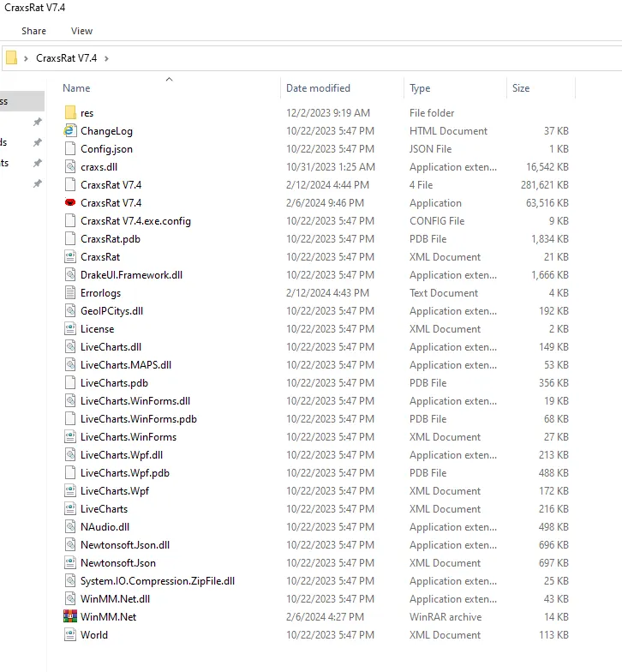
Task: Expand the chevron after CraxsRat V7.4 breadcrumb
Action: [107, 58]
